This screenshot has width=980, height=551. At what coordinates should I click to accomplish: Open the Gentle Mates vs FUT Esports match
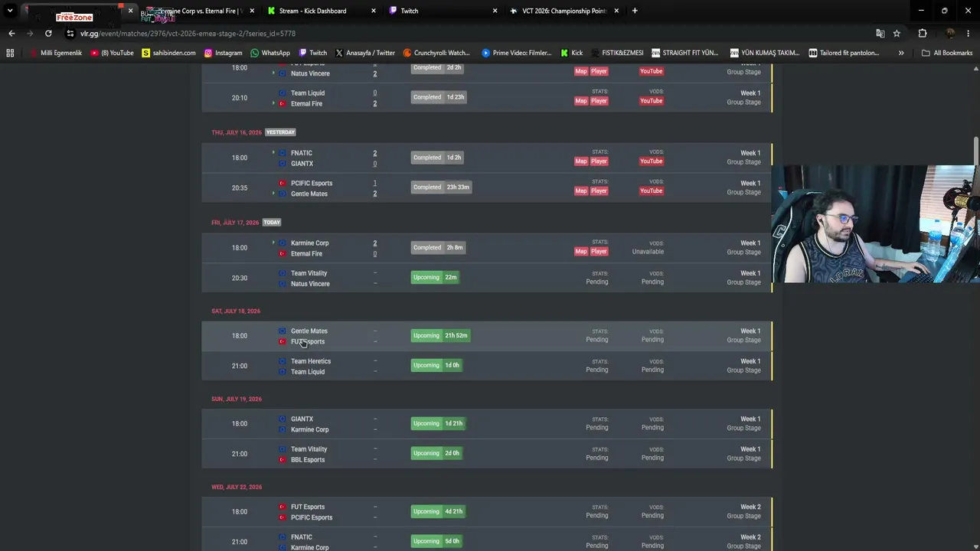[487, 336]
